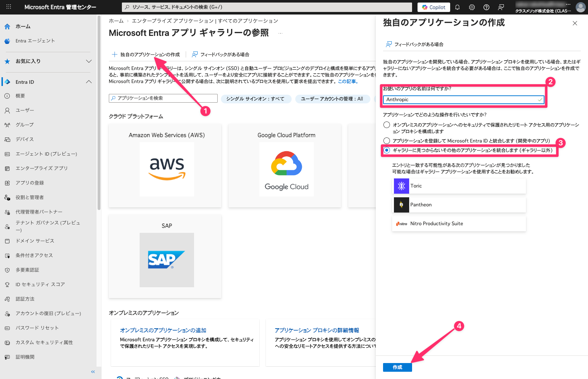The image size is (588, 379).
Task: Open the シングル サインオン filter
Action: [256, 99]
